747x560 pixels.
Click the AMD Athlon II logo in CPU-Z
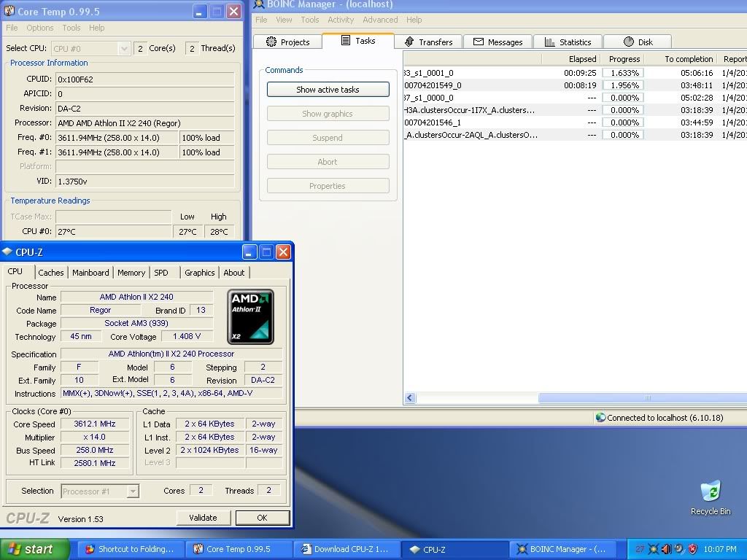point(250,316)
